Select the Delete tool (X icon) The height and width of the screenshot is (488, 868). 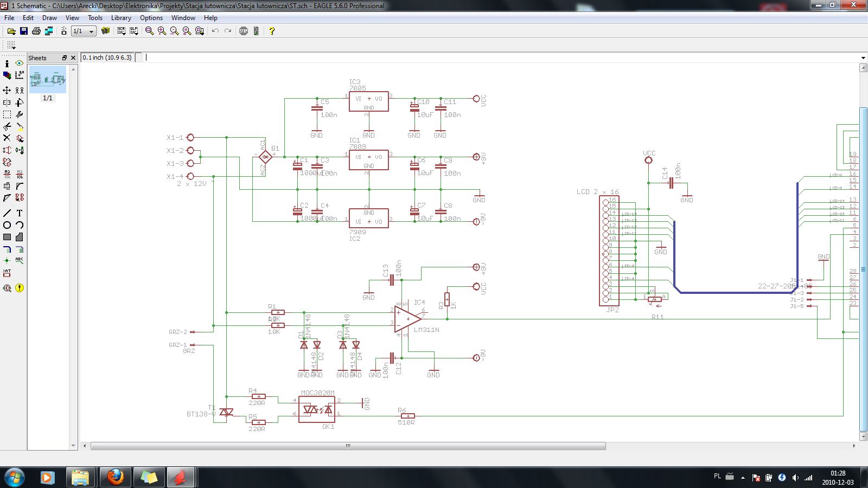tap(7, 138)
